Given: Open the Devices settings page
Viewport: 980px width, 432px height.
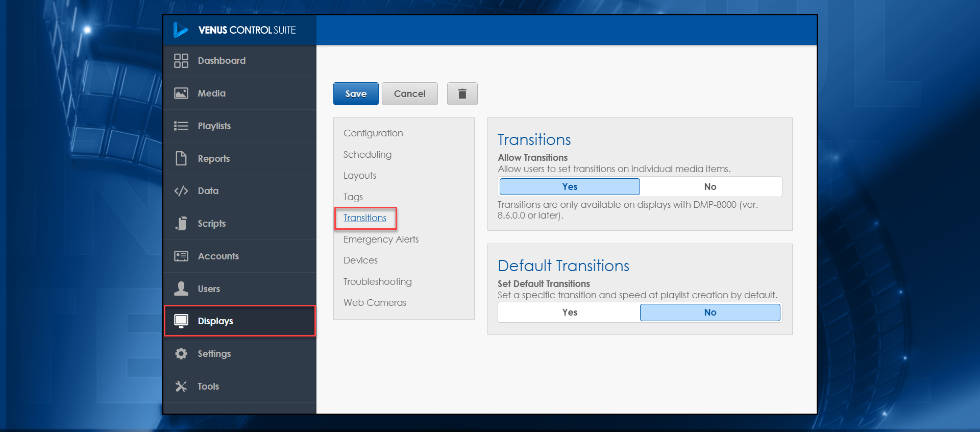Looking at the screenshot, I should pos(360,260).
